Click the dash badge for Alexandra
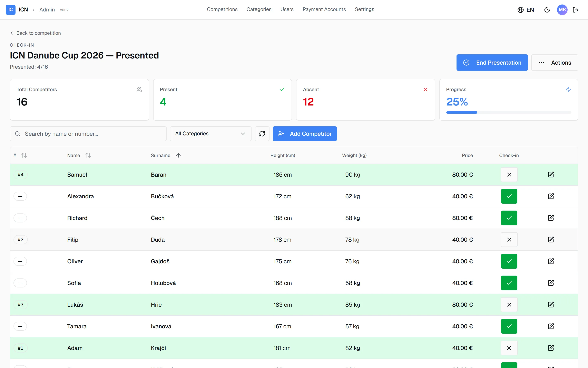 [x=20, y=196]
